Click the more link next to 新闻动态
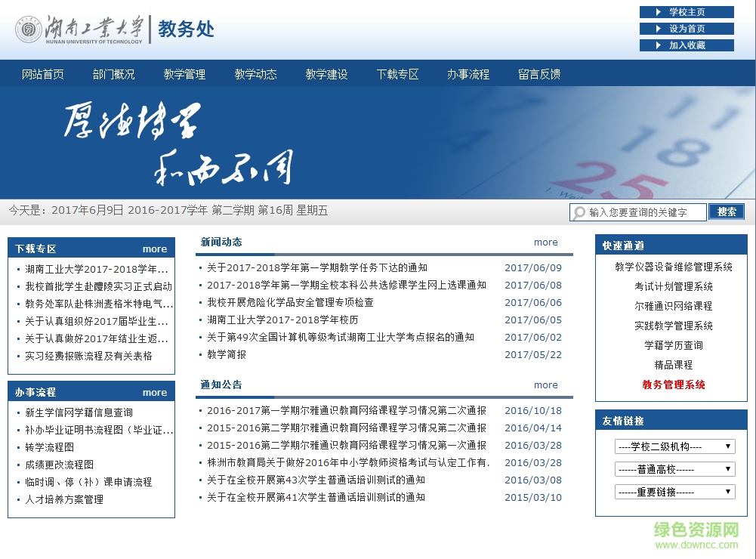Viewport: 756px width, 559px height. [x=546, y=242]
